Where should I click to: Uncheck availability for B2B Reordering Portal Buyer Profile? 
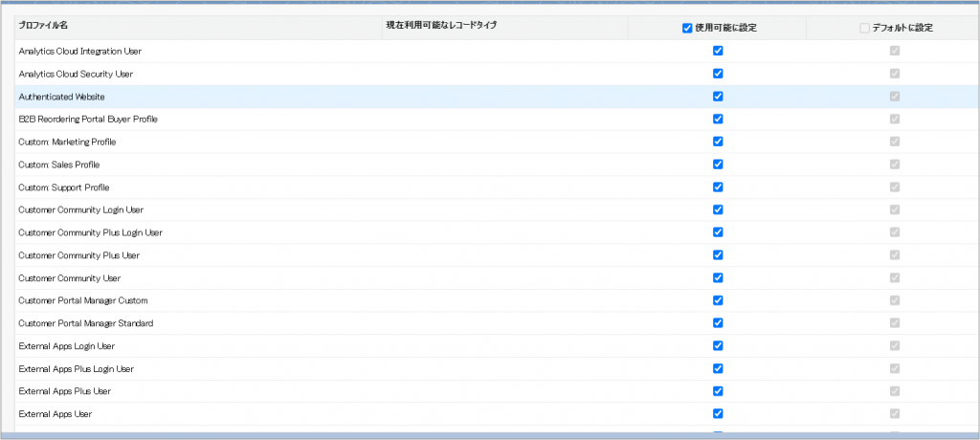coord(718,119)
